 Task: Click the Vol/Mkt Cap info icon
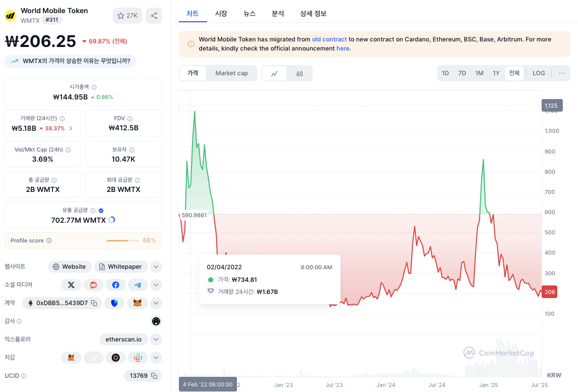(x=68, y=150)
